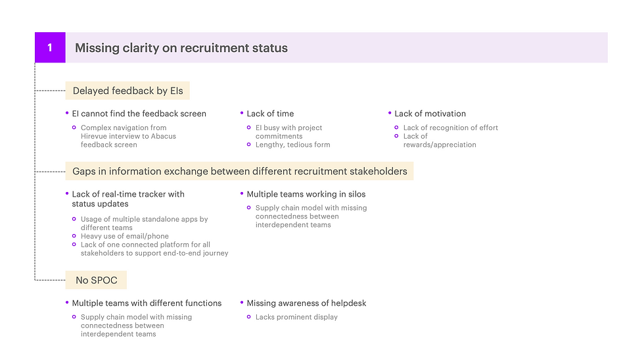Image resolution: width=644 pixels, height=361 pixels.
Task: Click "Usage of multiple standalone apps" sub-bullet
Action: pos(144,224)
